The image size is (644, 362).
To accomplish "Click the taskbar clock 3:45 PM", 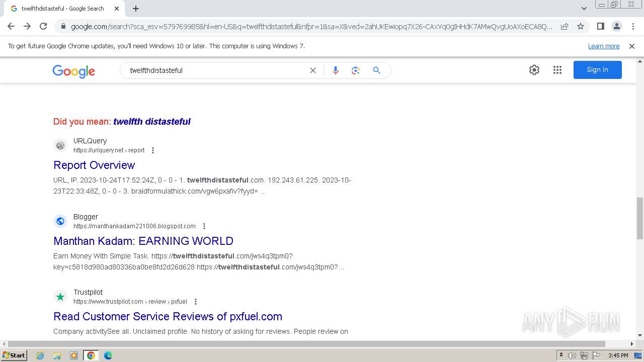I will tap(618, 355).
